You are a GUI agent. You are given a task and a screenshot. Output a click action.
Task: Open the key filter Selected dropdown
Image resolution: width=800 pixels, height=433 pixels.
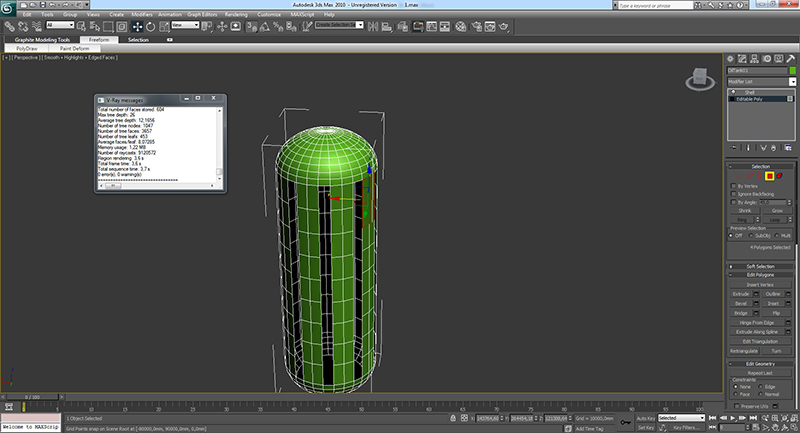pos(681,418)
